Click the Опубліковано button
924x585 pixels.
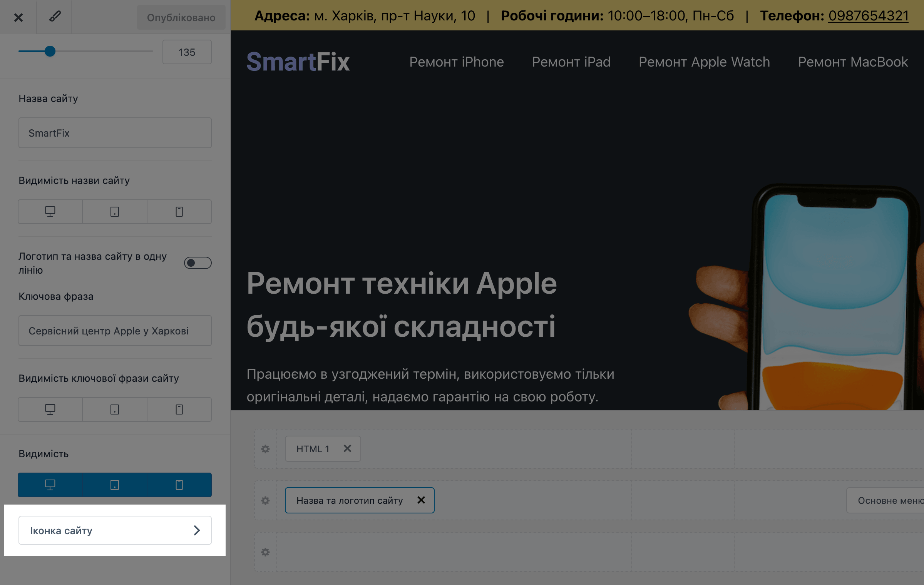coord(181,17)
